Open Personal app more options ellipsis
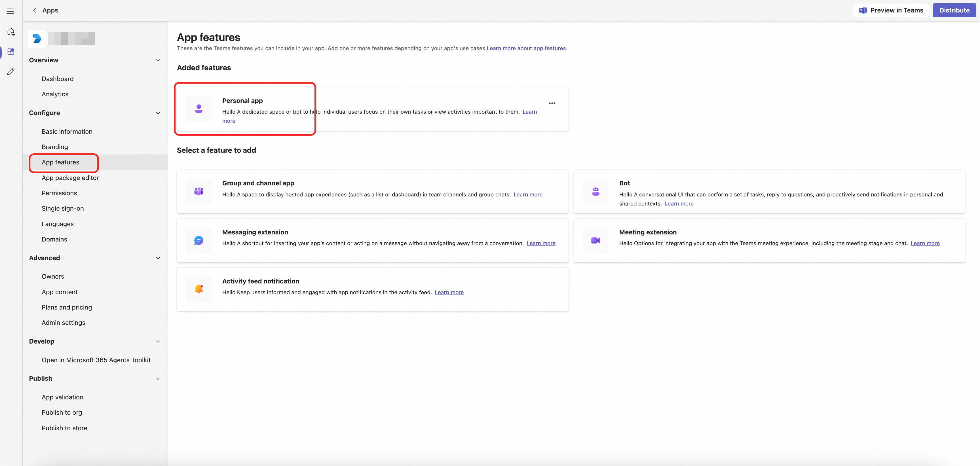 pos(552,103)
